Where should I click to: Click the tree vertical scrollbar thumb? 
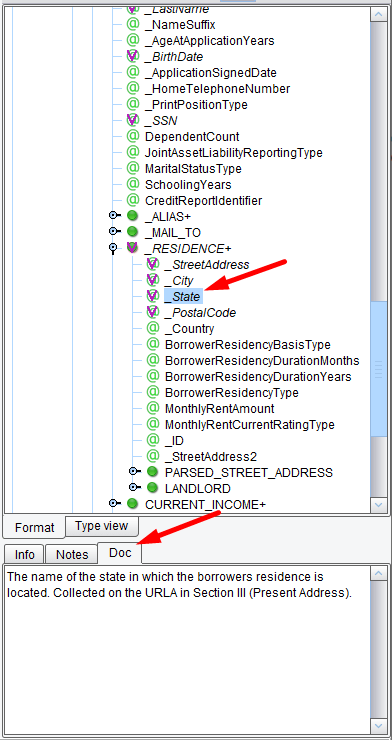pos(379,369)
